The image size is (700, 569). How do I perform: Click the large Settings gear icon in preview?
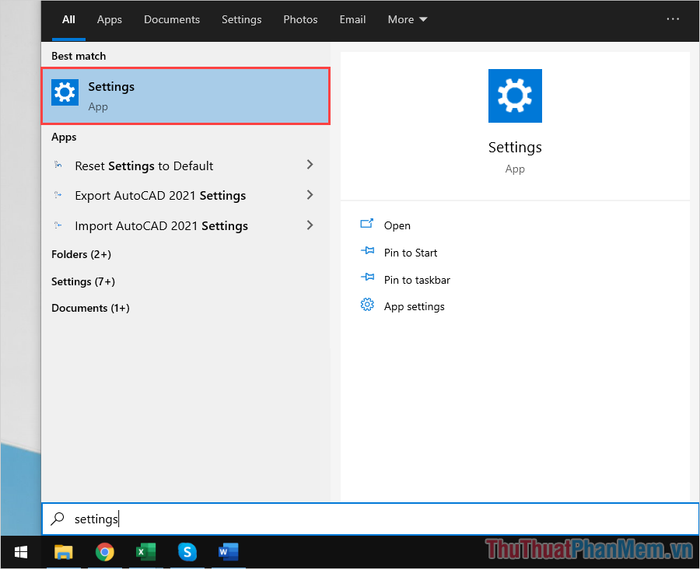pos(514,96)
